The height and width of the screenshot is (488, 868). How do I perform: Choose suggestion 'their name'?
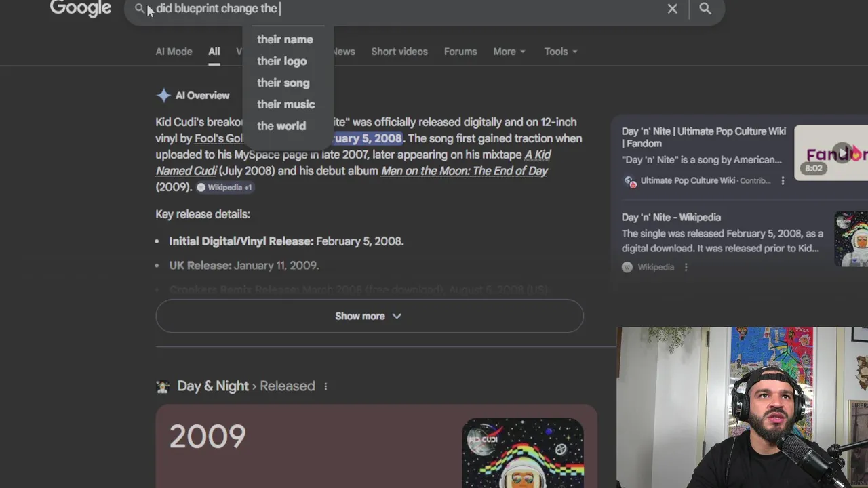(285, 39)
